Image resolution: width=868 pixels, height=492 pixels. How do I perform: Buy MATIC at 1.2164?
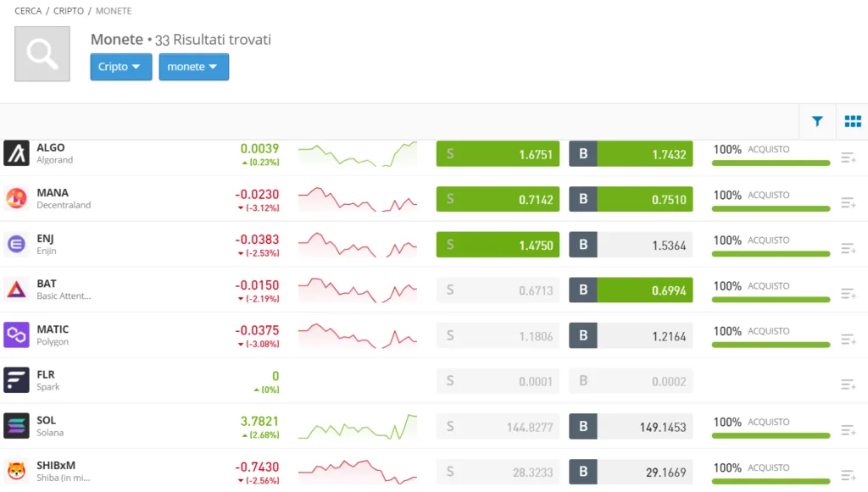(631, 335)
